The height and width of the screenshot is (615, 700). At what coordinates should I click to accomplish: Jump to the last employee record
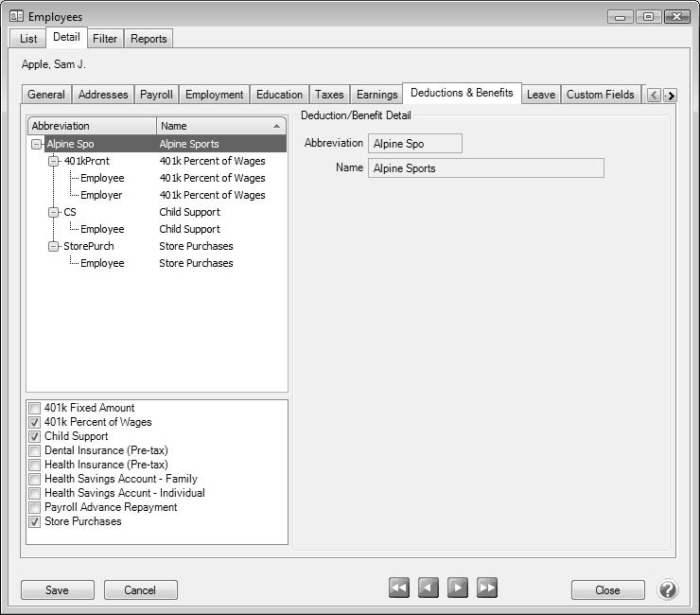point(487,589)
